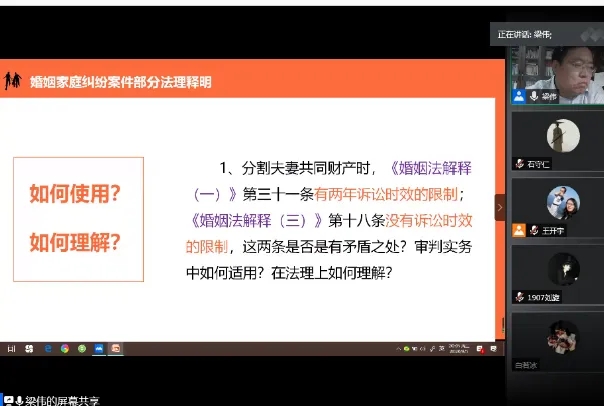Open Chrome from the shared taskbar
Image resolution: width=604 pixels, height=406 pixels.
pos(64,348)
